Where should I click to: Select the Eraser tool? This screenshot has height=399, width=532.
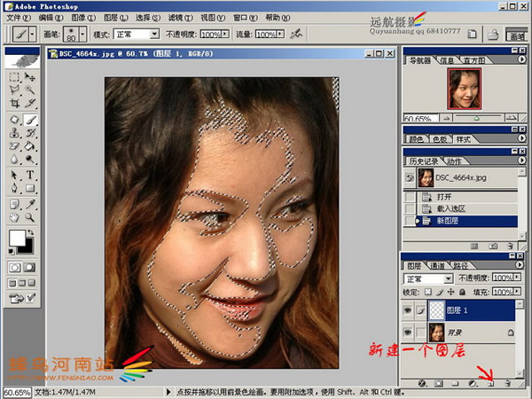(x=14, y=146)
